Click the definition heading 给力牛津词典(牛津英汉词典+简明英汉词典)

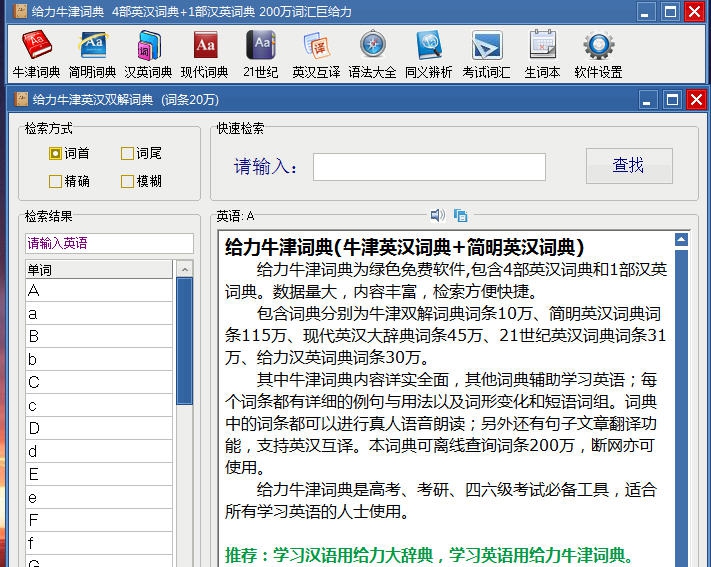(x=404, y=247)
